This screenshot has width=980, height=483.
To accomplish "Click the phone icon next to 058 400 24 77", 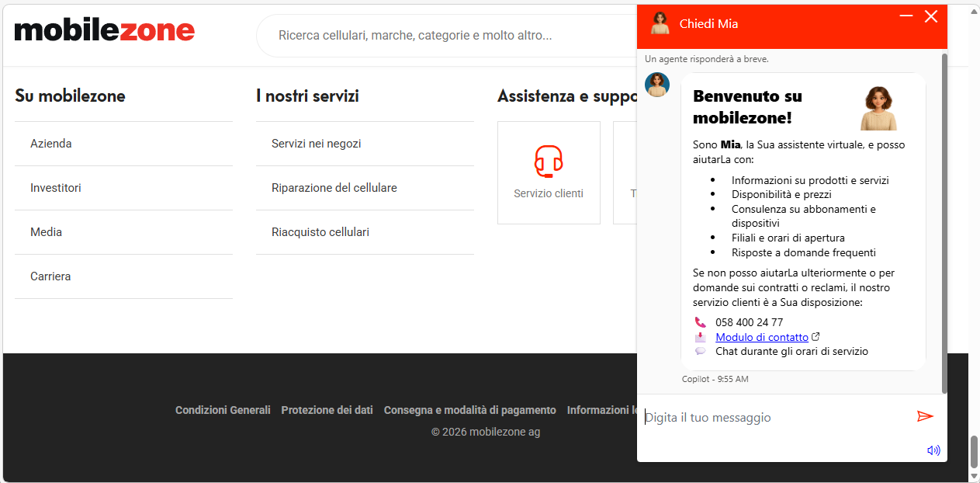I will [700, 322].
